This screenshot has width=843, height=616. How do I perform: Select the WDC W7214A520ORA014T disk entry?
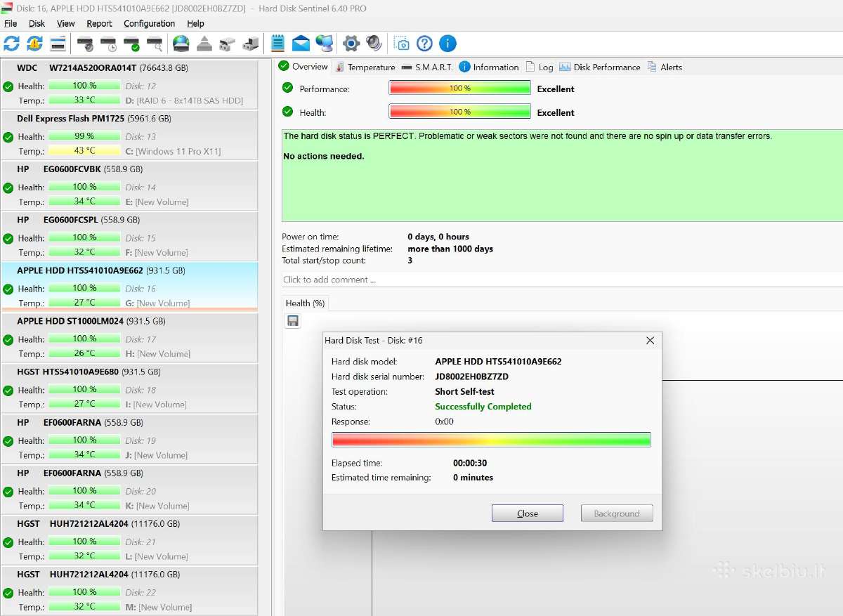[129, 84]
